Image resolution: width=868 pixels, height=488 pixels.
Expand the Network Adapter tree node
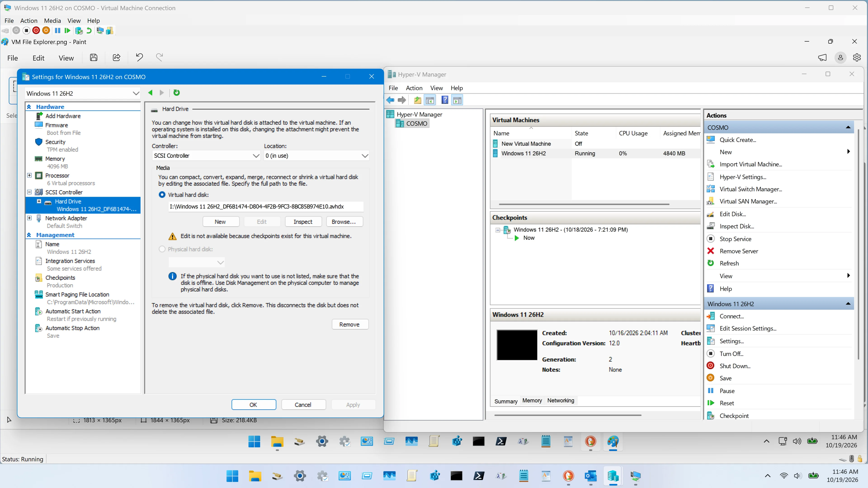(x=29, y=218)
